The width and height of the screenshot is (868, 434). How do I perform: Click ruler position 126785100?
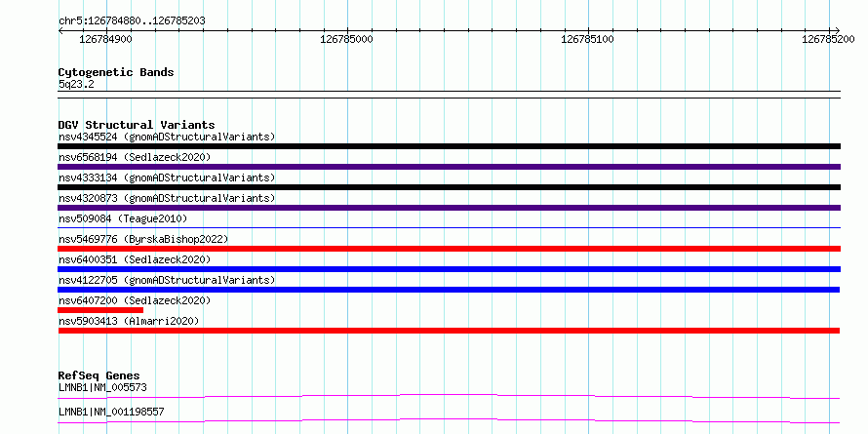587,39
